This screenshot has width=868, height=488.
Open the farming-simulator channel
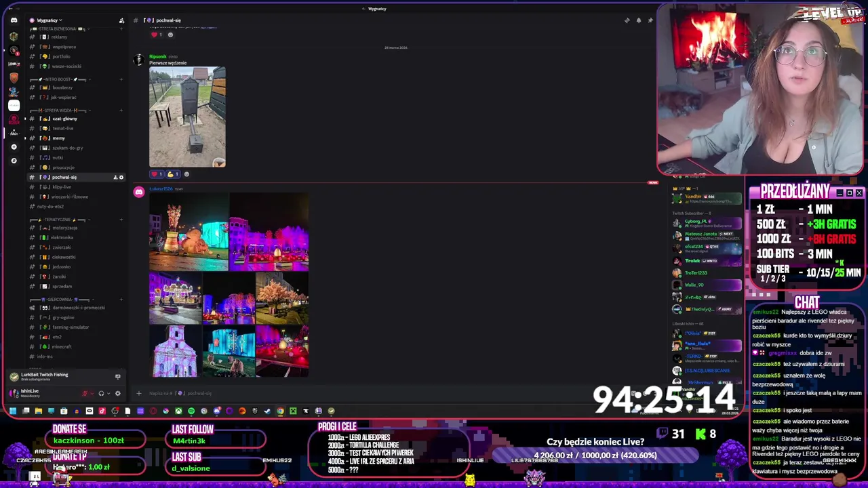point(77,327)
